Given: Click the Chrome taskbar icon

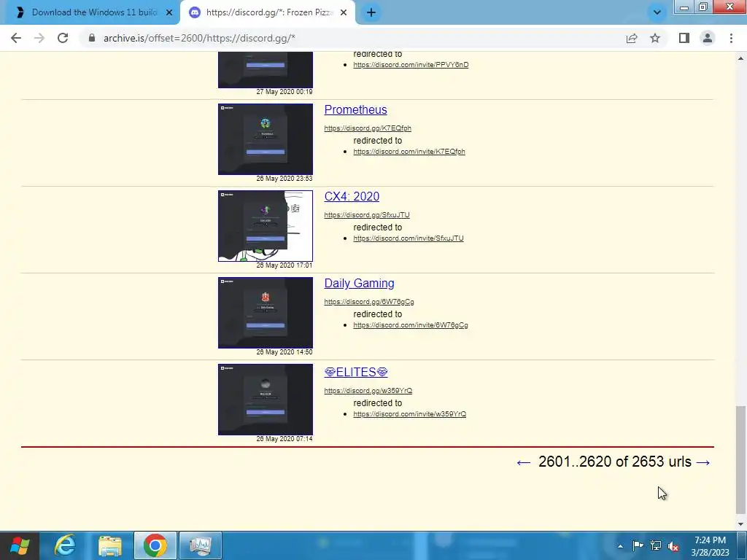Looking at the screenshot, I should [x=155, y=545].
